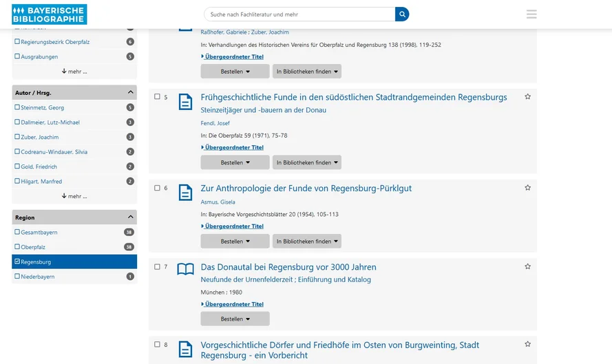The width and height of the screenshot is (612, 364).
Task: Collapse the Autor / Hrsg. facet panel
Action: (130, 92)
